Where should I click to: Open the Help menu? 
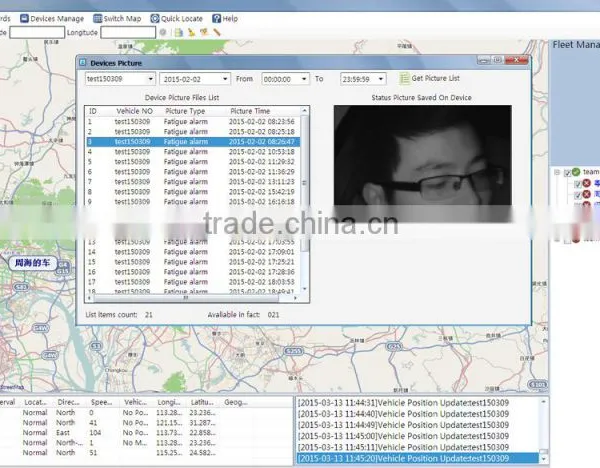pos(225,18)
